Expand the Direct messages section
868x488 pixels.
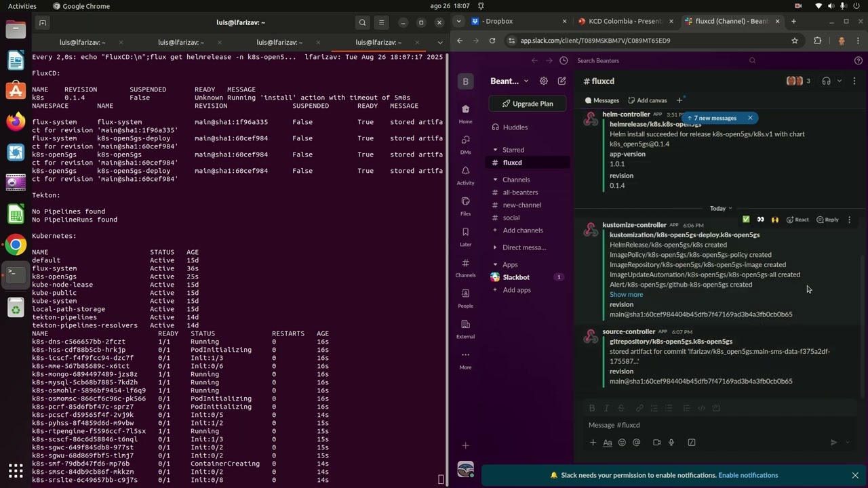(x=495, y=247)
